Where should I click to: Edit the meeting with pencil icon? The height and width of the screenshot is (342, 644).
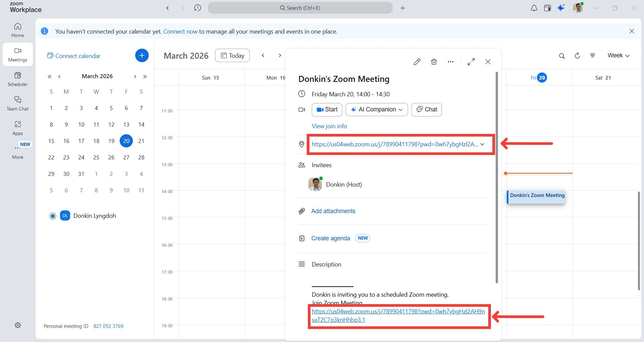[x=417, y=62]
